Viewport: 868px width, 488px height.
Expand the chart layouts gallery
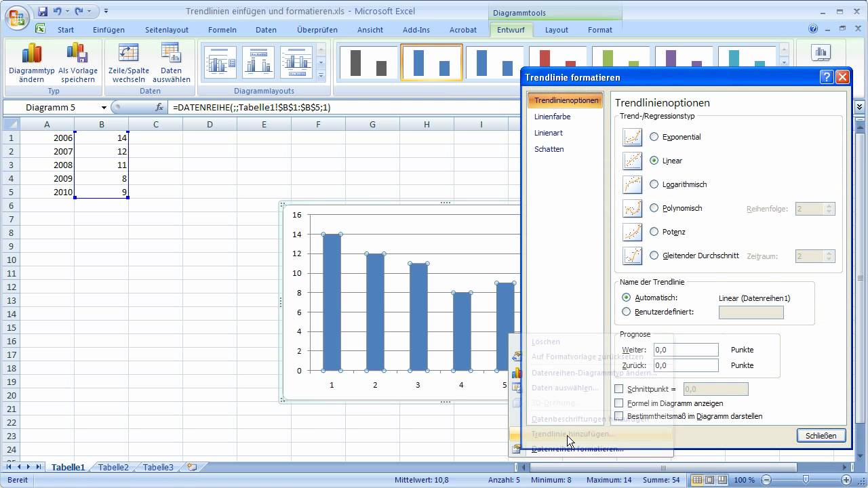click(321, 75)
